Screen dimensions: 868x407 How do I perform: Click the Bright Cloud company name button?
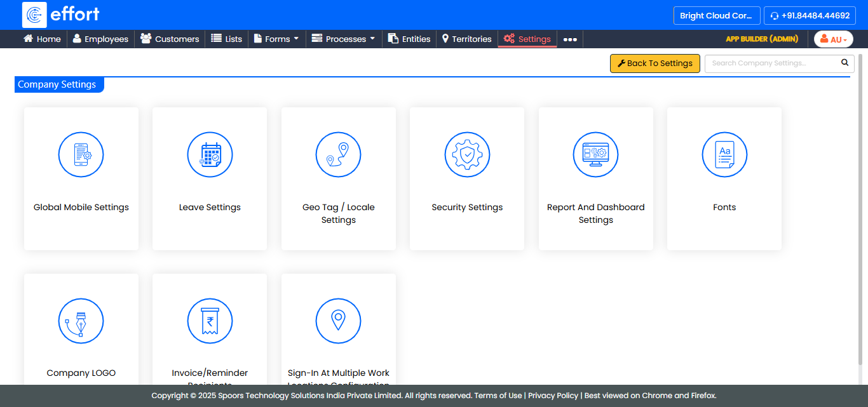coord(716,16)
